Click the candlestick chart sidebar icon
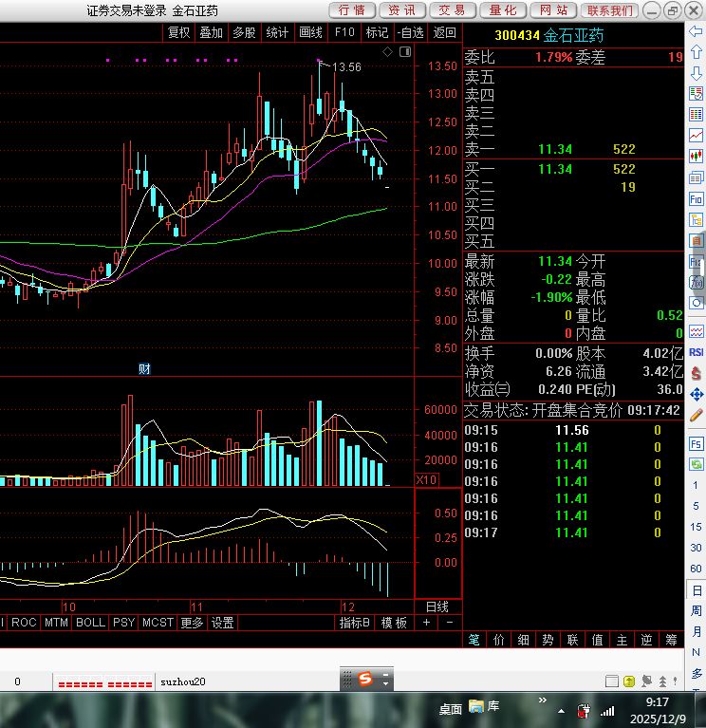This screenshot has width=706, height=728. [697, 155]
